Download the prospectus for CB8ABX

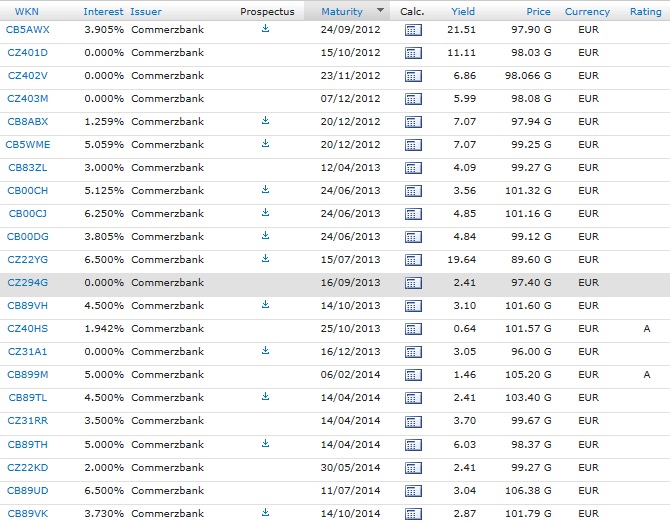[x=265, y=120]
